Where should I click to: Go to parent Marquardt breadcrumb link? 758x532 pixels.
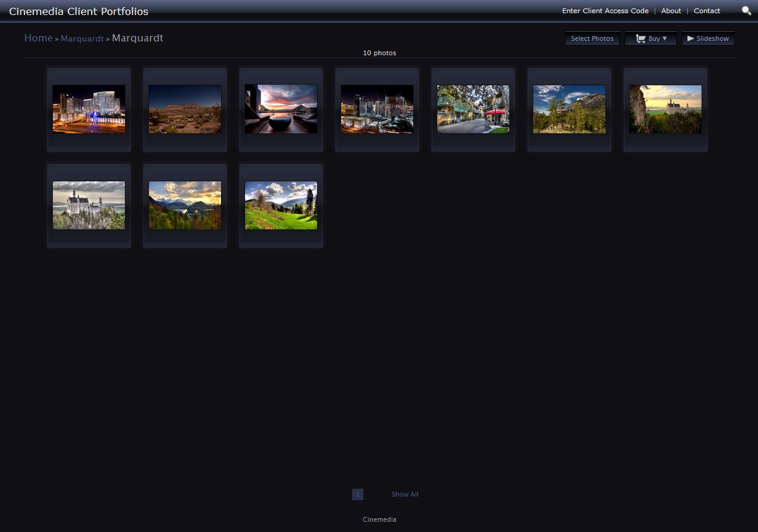click(x=82, y=38)
